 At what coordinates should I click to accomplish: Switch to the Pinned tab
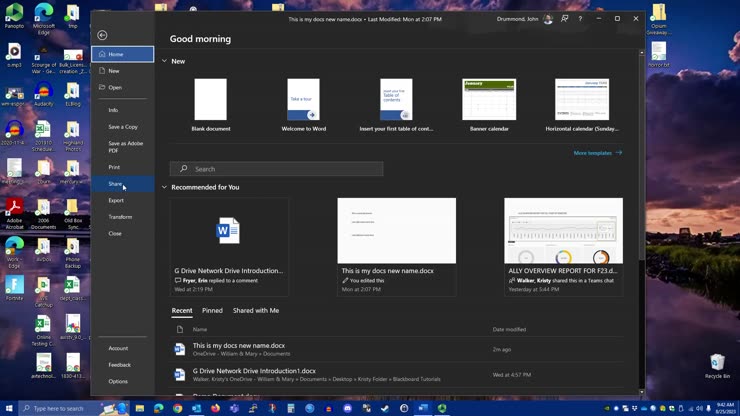[x=212, y=311]
